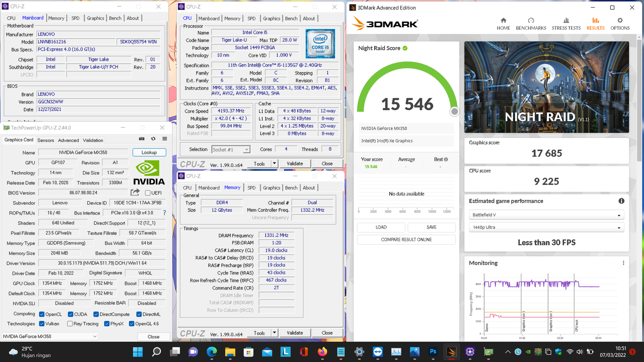Open taskbar Search
The image size is (644, 362).
(156, 352)
